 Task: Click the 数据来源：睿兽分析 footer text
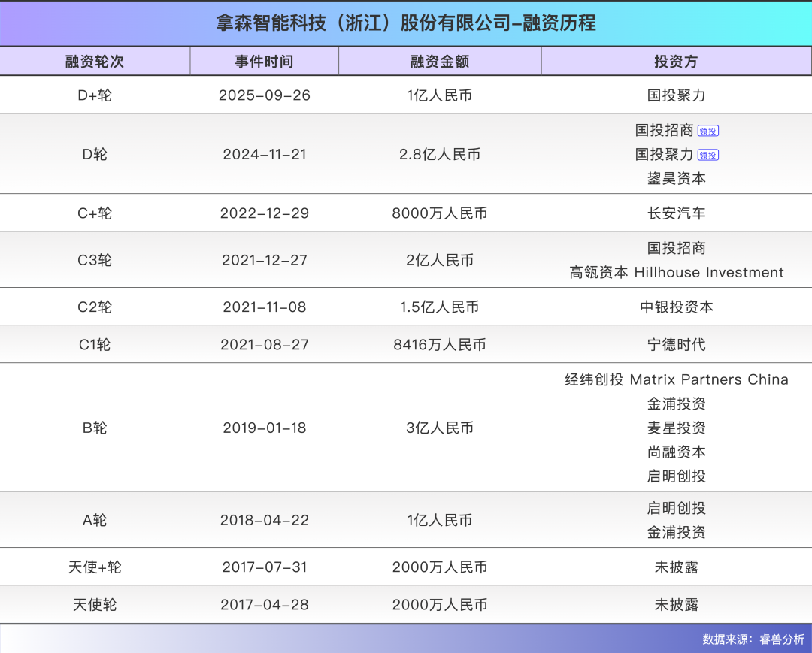click(753, 639)
